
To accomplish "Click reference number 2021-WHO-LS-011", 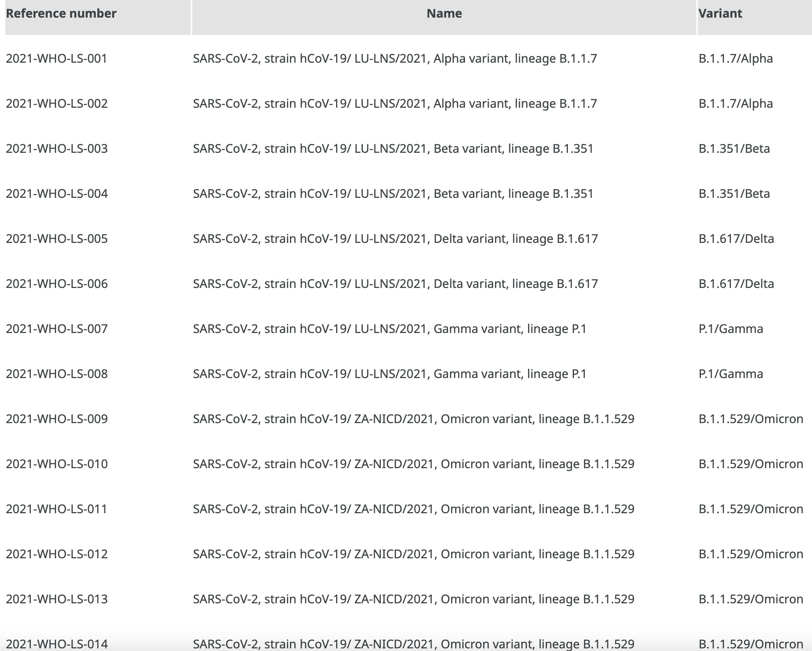I will 56,509.
